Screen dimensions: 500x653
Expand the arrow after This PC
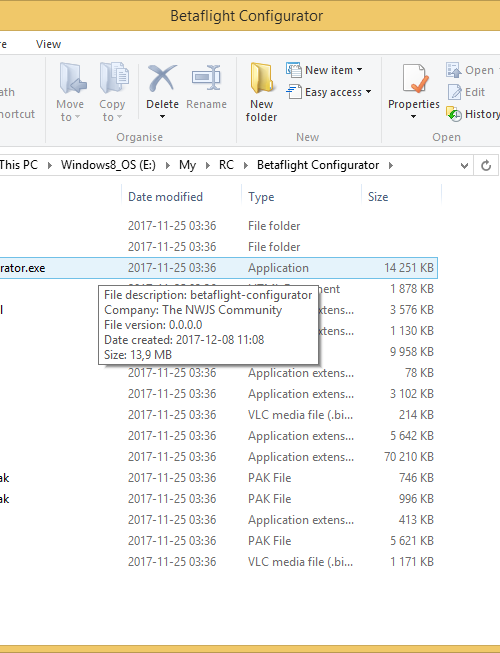point(50,165)
